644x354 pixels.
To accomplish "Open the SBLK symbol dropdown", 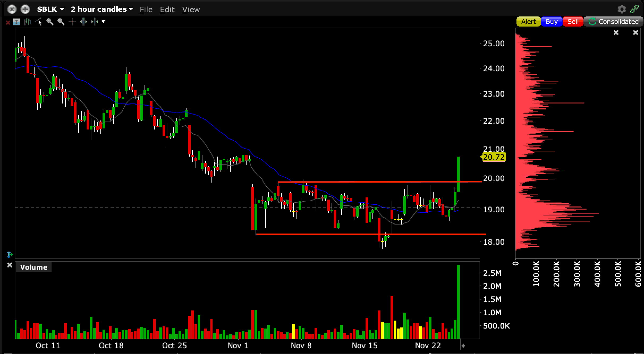I will click(x=50, y=9).
